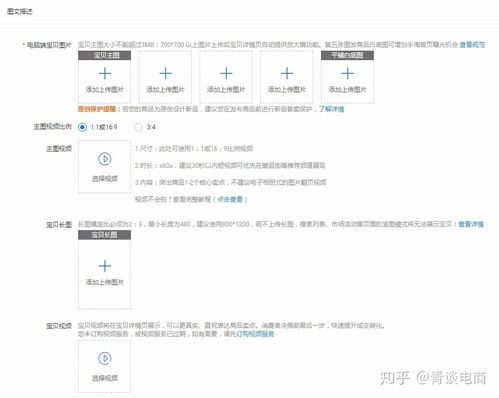This screenshot has height=398, width=499.
Task: Click 宝贝长图 header on long image box
Action: pos(105,235)
